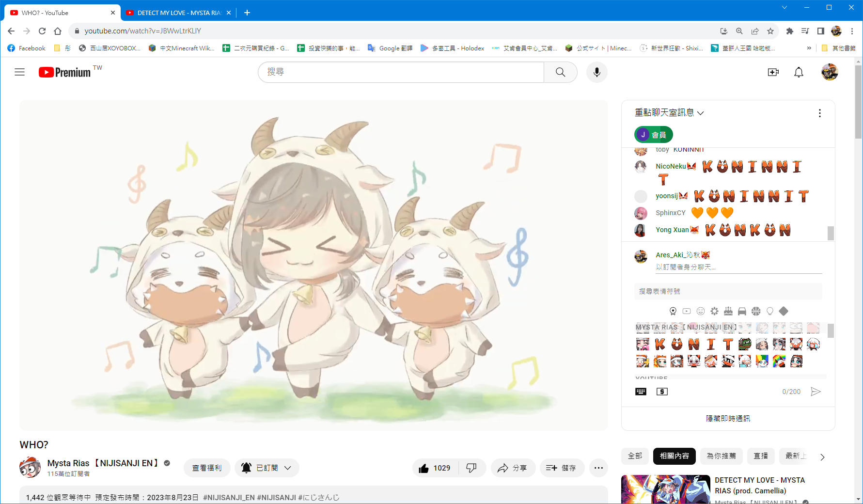Bookmark this page with star icon
863x504 pixels.
[770, 31]
